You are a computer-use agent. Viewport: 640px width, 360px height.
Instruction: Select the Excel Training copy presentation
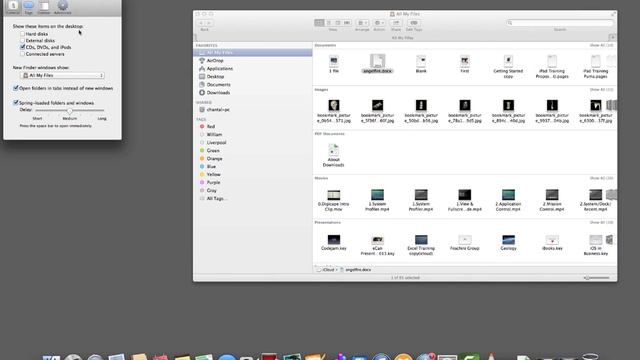421,245
